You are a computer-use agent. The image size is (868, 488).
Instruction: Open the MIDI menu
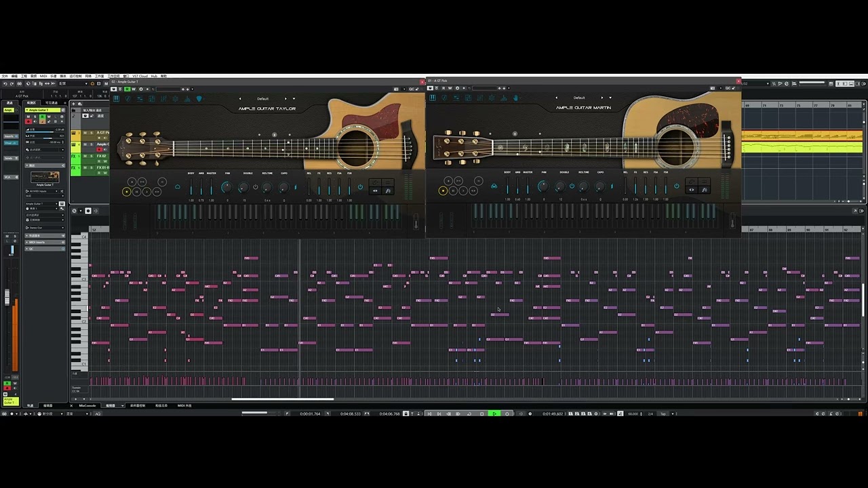[x=43, y=76]
